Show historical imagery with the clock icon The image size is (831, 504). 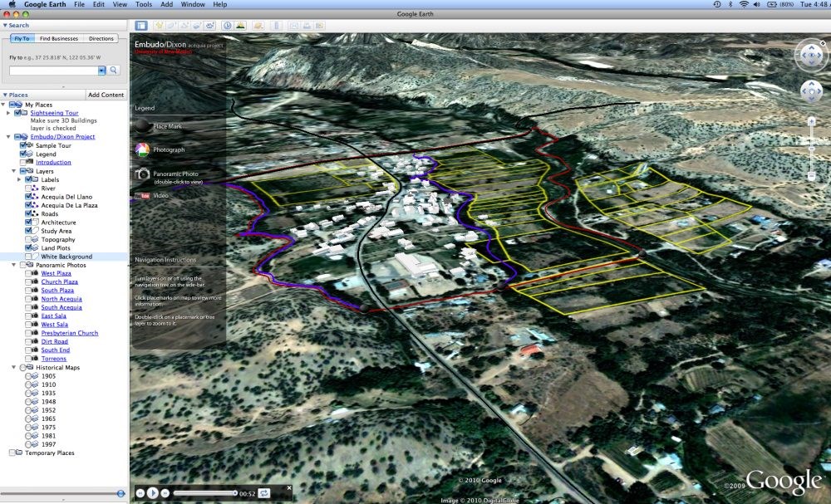tap(228, 26)
